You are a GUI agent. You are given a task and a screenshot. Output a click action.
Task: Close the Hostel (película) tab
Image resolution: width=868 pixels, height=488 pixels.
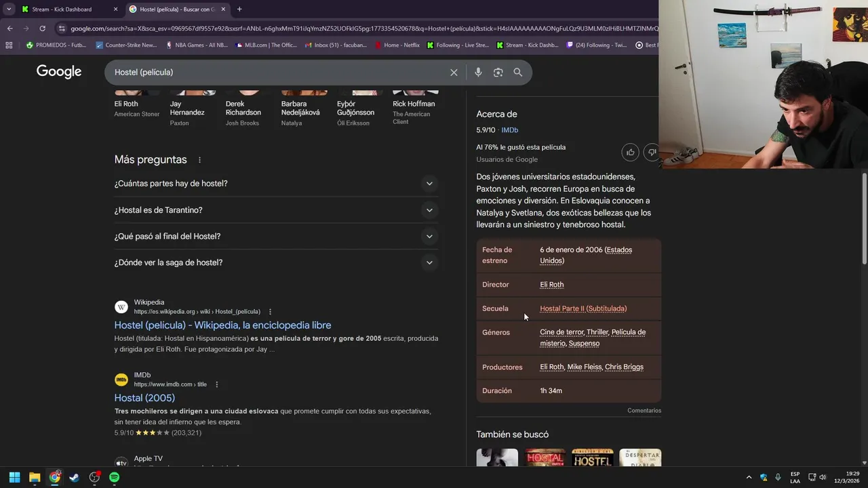click(223, 9)
